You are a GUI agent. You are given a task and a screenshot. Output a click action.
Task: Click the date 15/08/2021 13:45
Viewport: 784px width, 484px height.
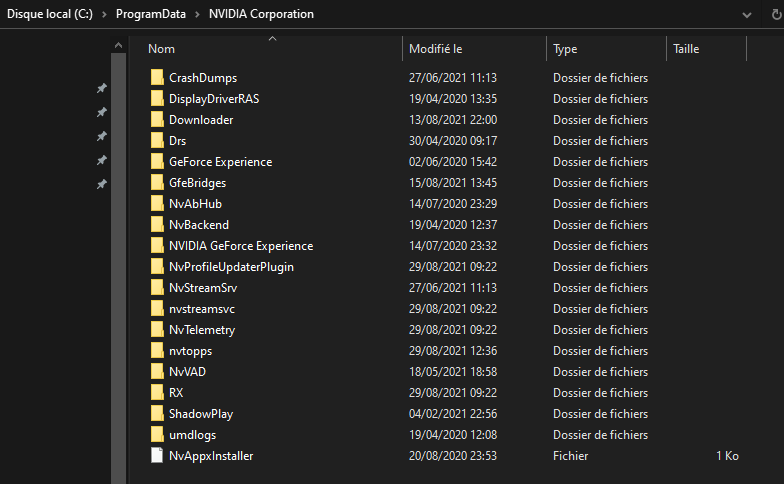point(453,182)
